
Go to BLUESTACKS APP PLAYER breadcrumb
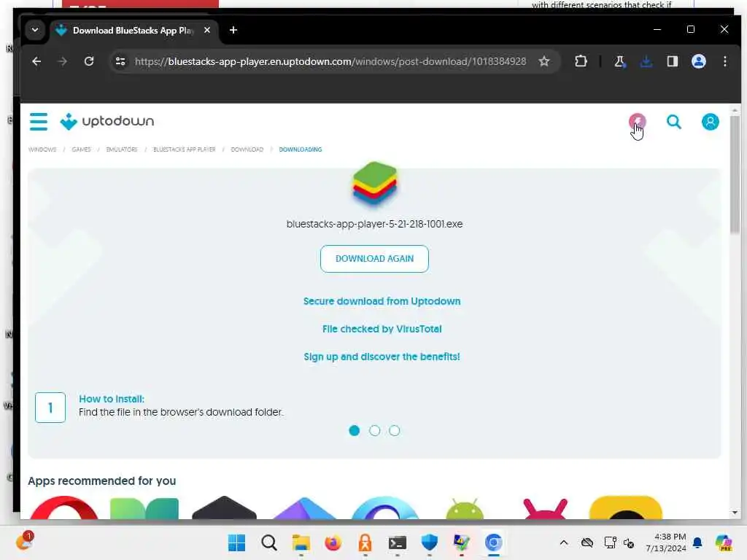184,149
